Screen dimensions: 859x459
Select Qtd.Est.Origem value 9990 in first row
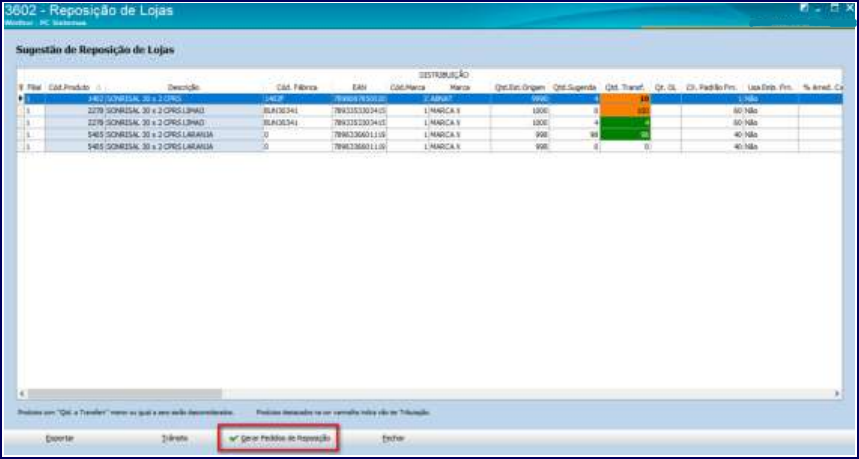[x=520, y=99]
